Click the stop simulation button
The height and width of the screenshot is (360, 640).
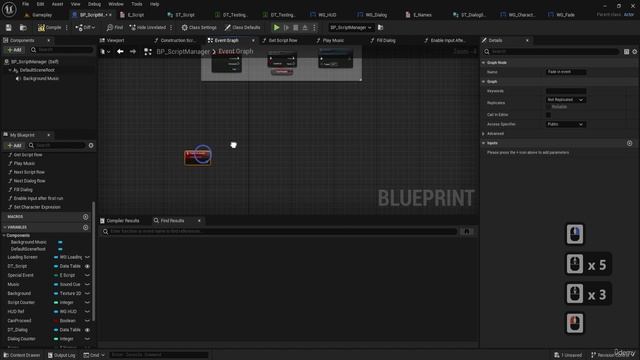click(x=296, y=28)
